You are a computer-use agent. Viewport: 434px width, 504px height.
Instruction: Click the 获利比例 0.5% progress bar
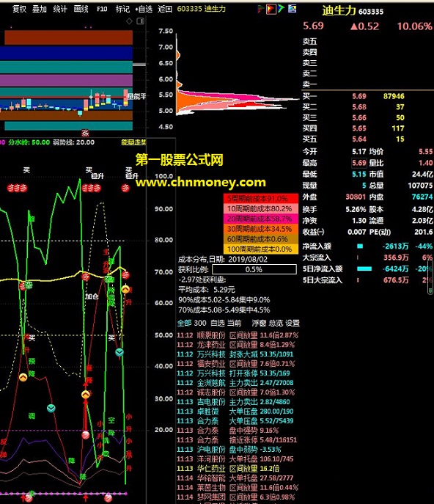(x=254, y=269)
